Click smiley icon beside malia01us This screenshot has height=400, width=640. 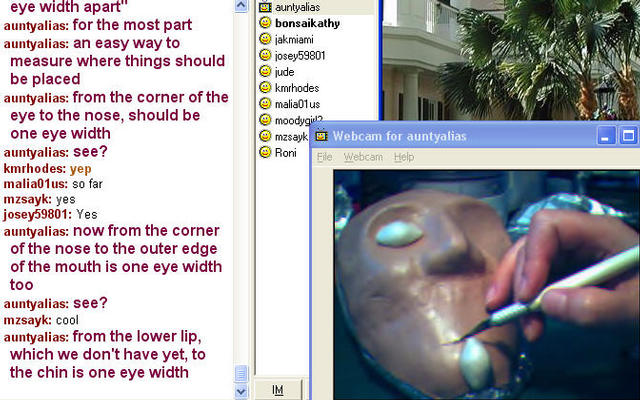tap(265, 104)
